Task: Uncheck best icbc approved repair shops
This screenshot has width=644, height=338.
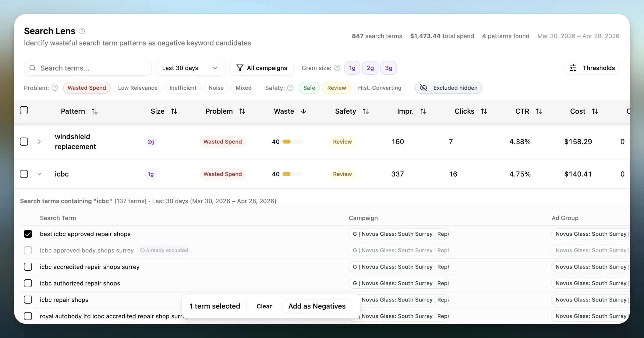Action: point(28,234)
